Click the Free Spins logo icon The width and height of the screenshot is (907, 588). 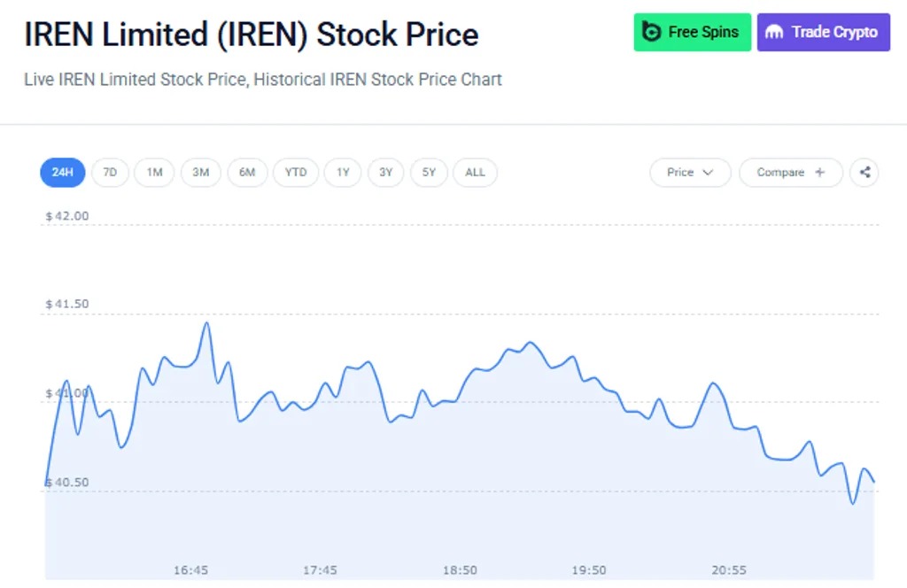(x=651, y=32)
